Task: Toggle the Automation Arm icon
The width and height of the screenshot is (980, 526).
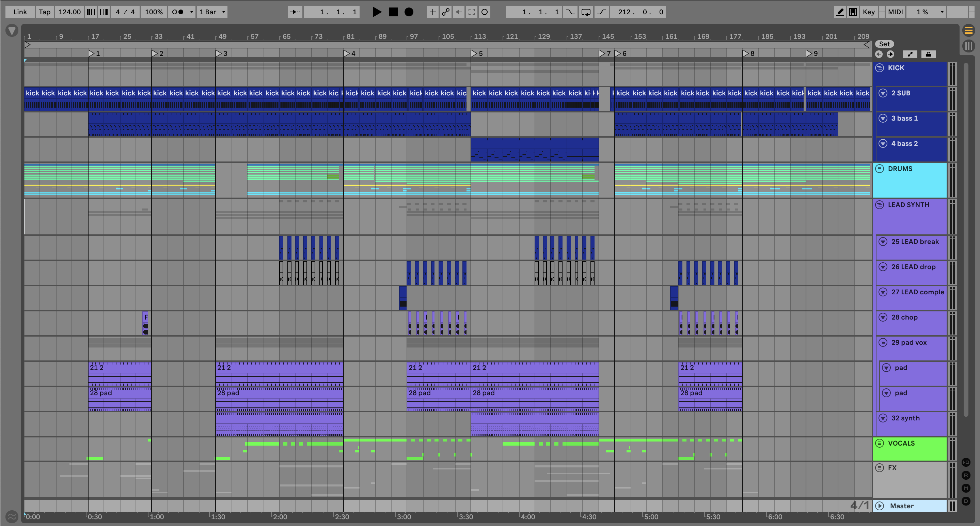Action: [445, 12]
